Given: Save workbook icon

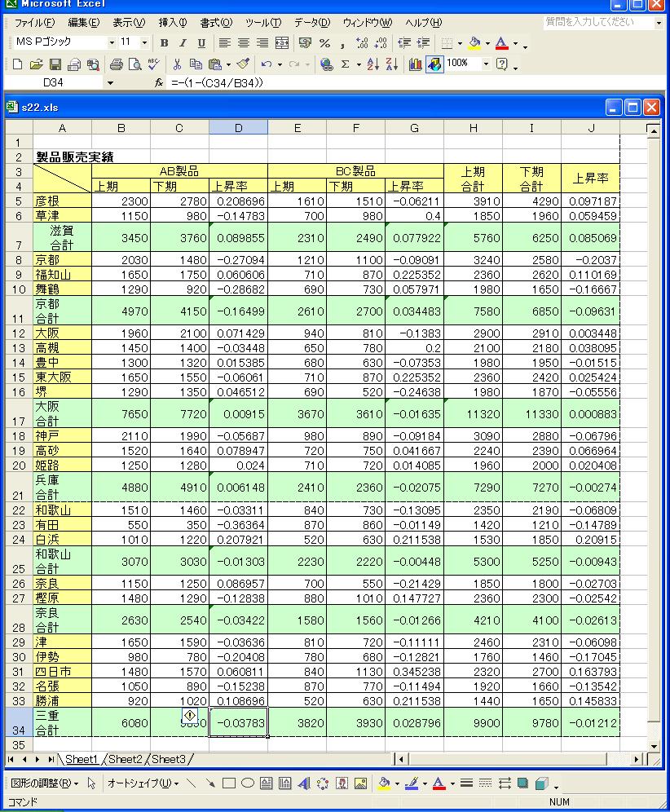Looking at the screenshot, I should 55,64.
